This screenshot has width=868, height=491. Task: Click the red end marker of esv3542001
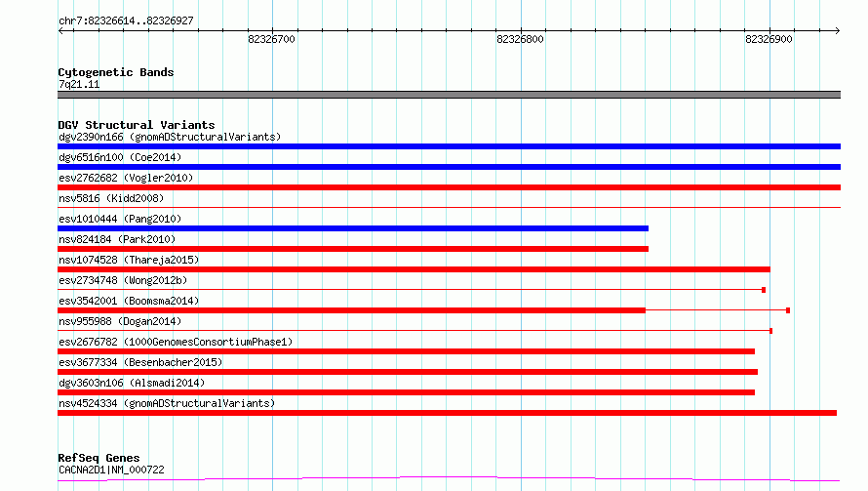pyautogui.click(x=788, y=310)
